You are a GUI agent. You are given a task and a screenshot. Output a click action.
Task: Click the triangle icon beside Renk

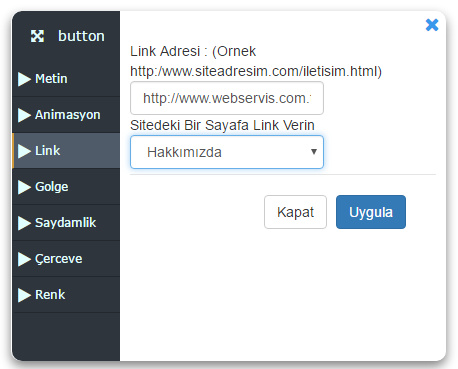pyautogui.click(x=24, y=295)
